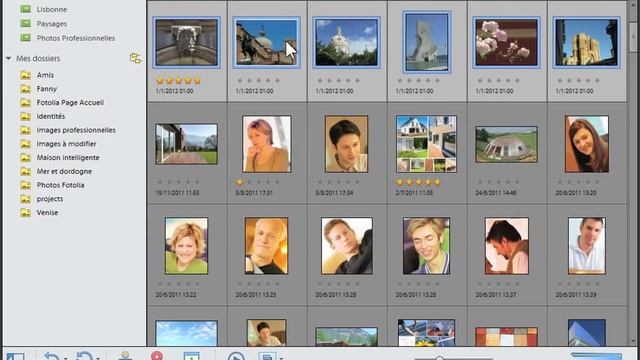
Task: Select the white dome among trees thumbnail
Action: coord(346,42)
